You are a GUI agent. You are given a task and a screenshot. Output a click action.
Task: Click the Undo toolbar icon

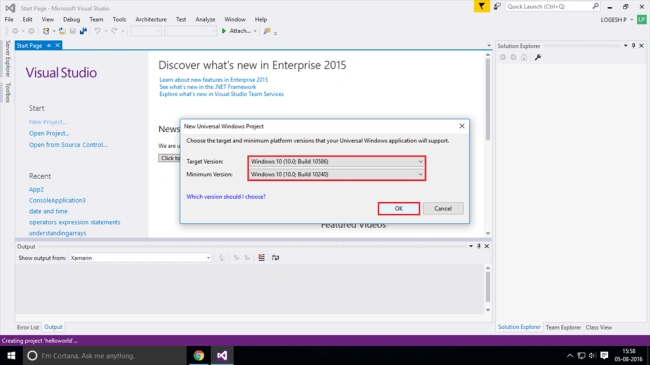click(97, 31)
